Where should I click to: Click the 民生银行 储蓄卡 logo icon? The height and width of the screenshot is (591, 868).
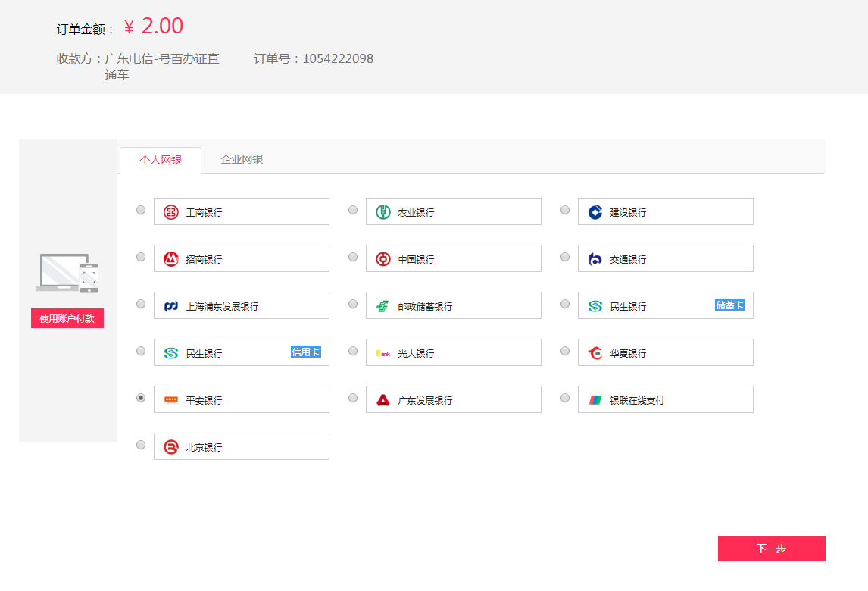(x=595, y=306)
